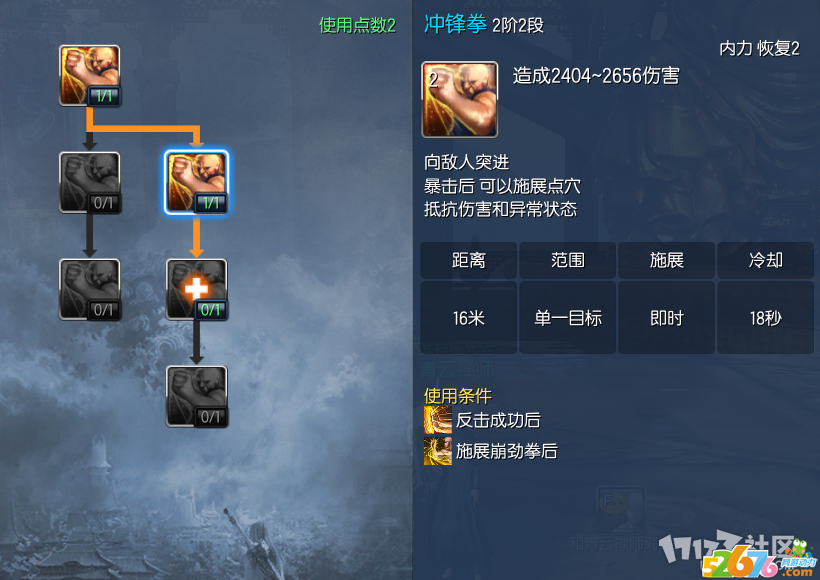Add a point to the plus-marked node
This screenshot has width=820, height=580.
(196, 289)
